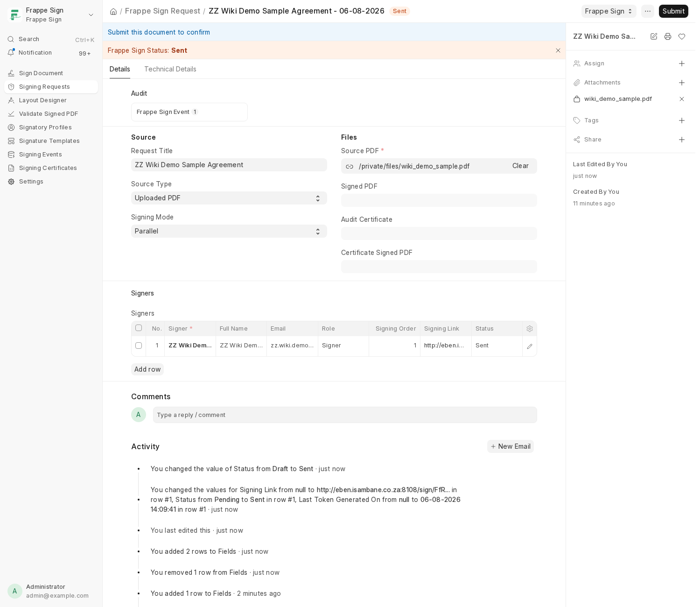Click the Settings gear icon in sidebar

coord(11,182)
